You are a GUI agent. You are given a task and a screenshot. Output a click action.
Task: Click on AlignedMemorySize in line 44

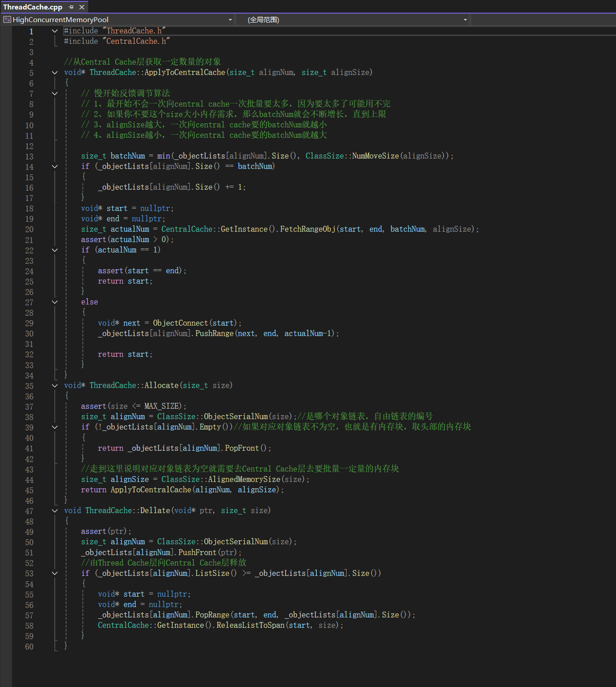pyautogui.click(x=245, y=479)
